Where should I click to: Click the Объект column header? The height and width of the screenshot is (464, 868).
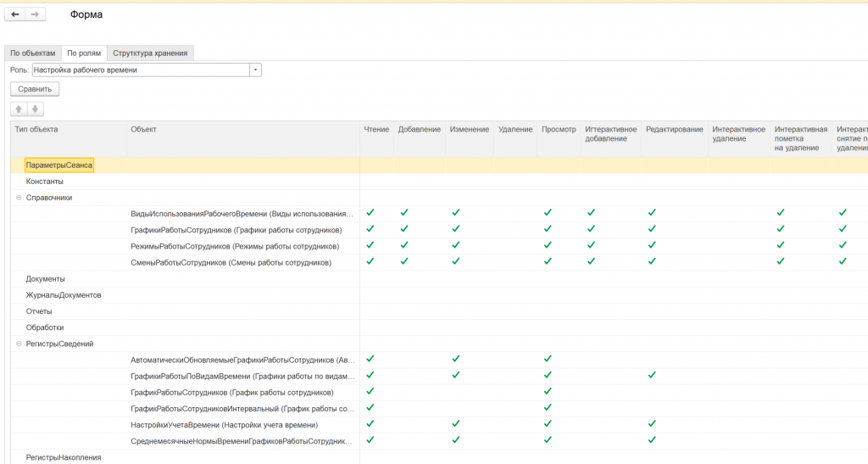tap(243, 139)
